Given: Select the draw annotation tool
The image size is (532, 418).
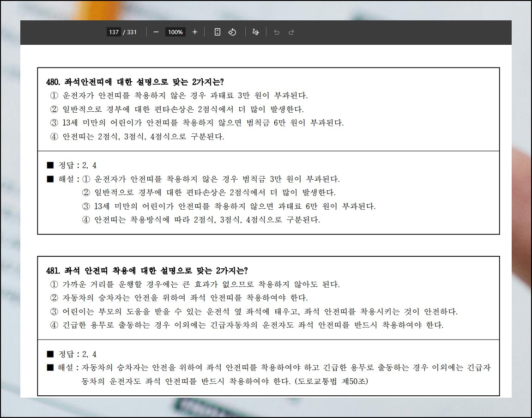Looking at the screenshot, I should tap(255, 32).
